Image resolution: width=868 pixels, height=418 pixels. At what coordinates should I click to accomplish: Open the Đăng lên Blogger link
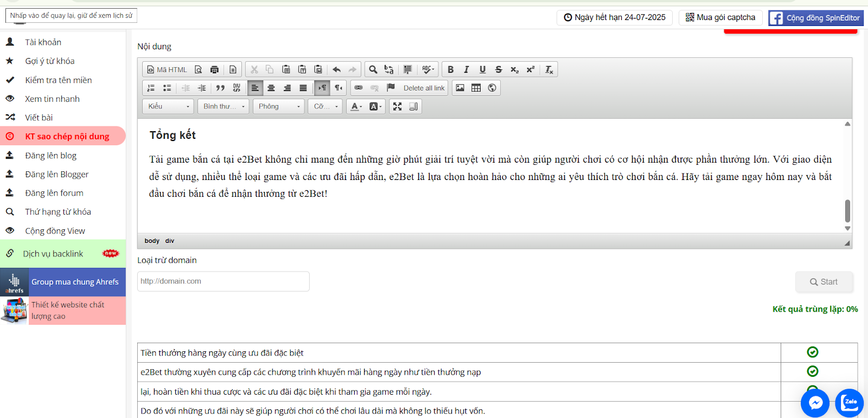pyautogui.click(x=56, y=174)
